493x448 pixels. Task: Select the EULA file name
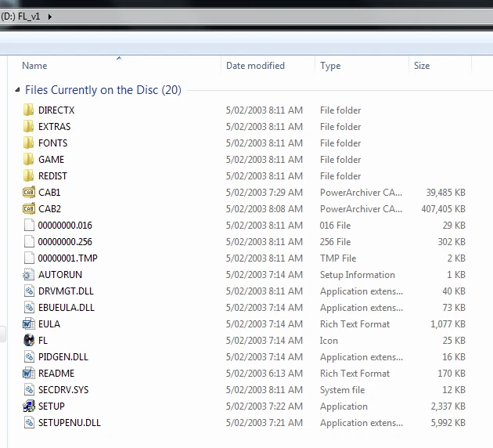click(x=49, y=324)
